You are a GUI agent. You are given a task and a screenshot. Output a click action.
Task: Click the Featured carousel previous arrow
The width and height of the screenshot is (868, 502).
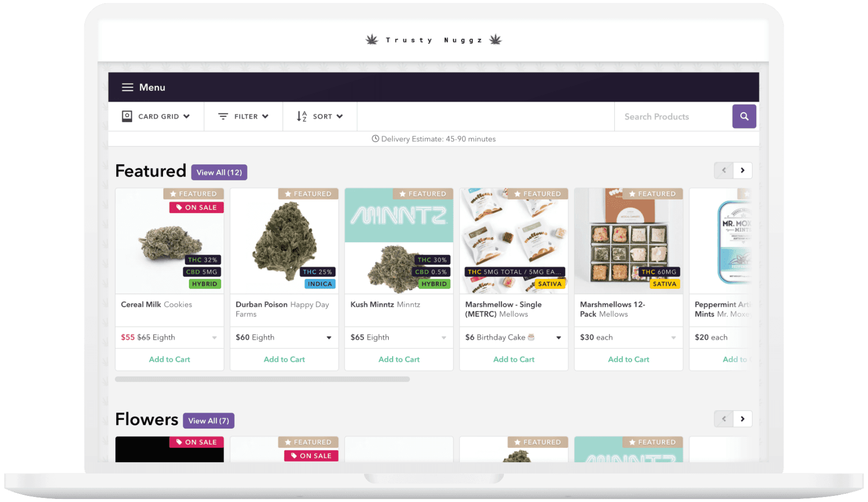tap(724, 170)
